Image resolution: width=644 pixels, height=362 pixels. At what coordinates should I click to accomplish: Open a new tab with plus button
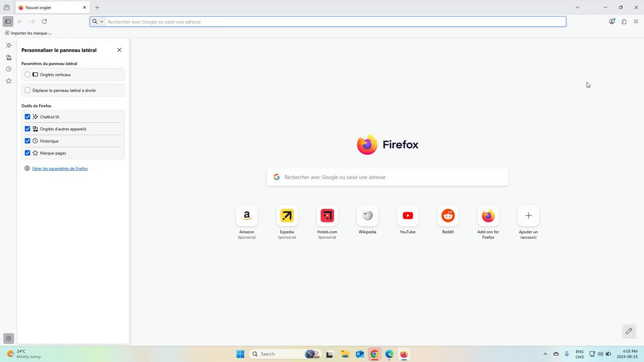coord(97,8)
